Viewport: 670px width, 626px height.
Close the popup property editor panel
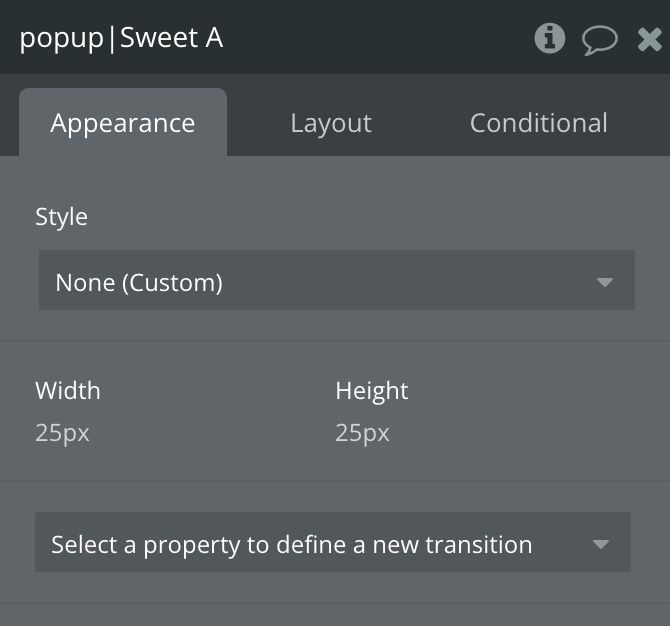(x=649, y=39)
